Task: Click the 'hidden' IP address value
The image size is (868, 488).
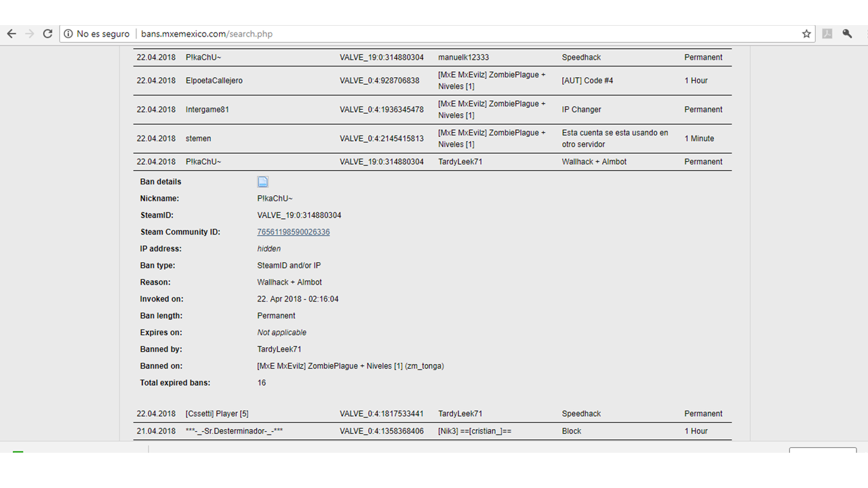Action: click(x=269, y=249)
